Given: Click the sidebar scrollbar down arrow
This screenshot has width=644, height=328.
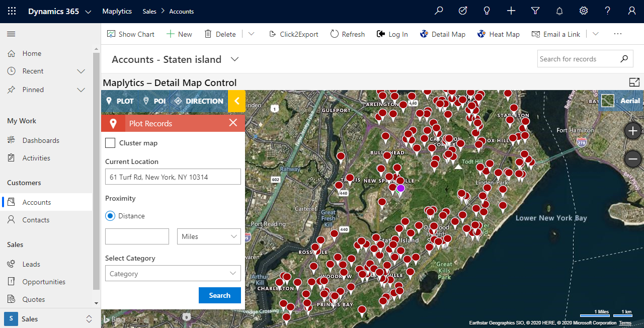Looking at the screenshot, I should point(97,304).
